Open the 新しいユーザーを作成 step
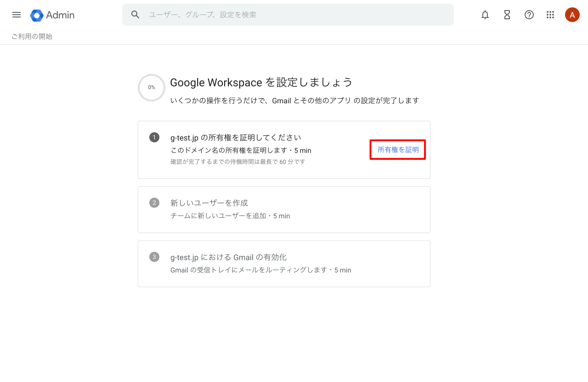Screen dimensions: 588x382 pos(284,209)
